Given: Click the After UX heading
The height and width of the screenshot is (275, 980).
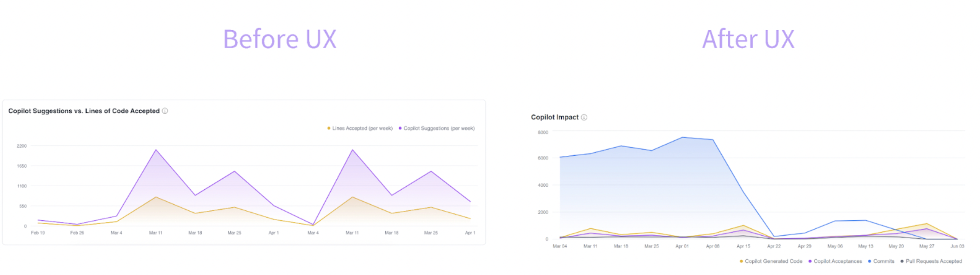Looking at the screenshot, I should click(x=748, y=39).
